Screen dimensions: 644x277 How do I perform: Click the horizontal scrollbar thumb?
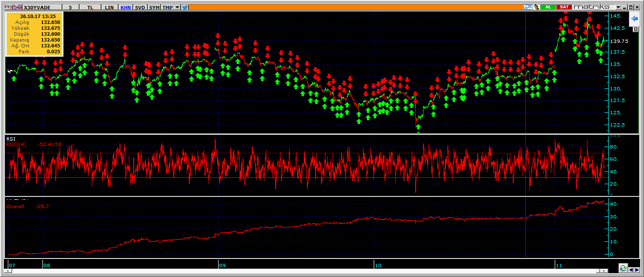pyautogui.click(x=598, y=271)
